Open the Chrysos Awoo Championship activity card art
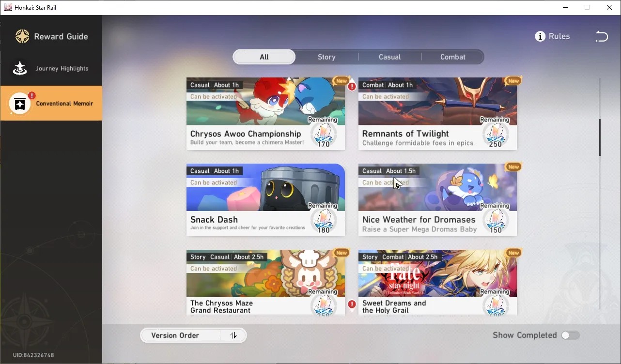This screenshot has width=621, height=364. (265, 101)
